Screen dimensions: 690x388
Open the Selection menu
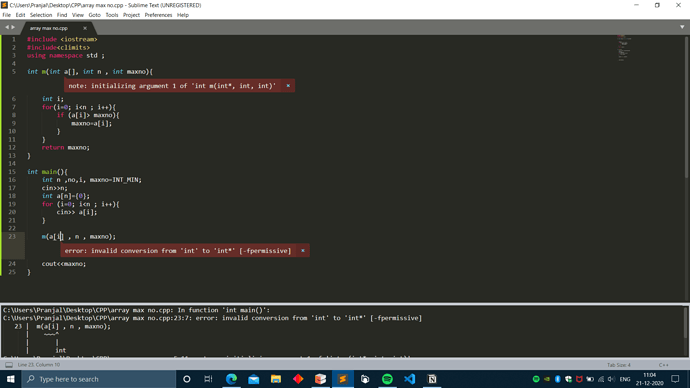pos(41,15)
